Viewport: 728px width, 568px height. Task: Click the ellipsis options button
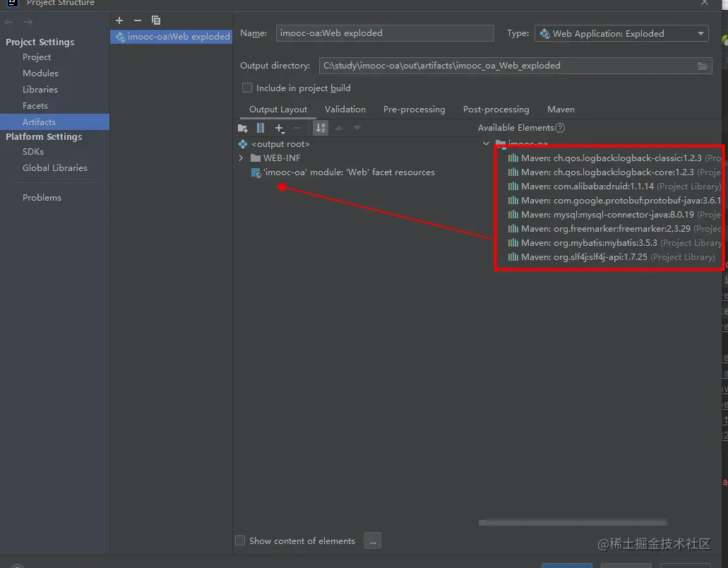(x=373, y=541)
